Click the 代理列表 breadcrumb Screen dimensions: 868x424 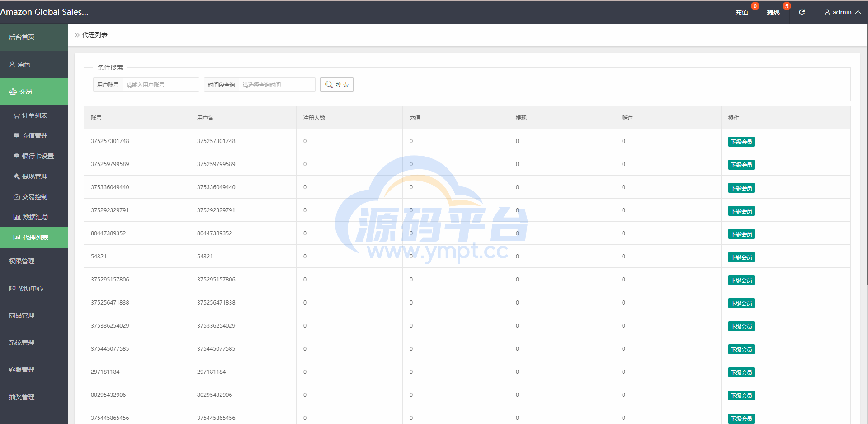95,35
